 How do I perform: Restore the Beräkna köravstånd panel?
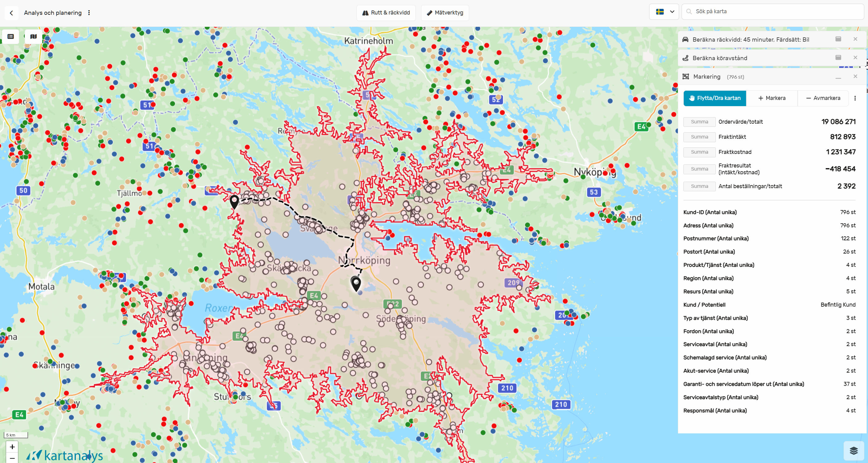(838, 58)
